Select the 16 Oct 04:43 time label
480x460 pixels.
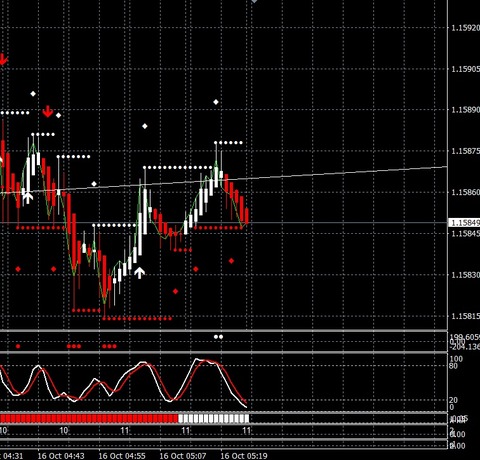click(61, 456)
